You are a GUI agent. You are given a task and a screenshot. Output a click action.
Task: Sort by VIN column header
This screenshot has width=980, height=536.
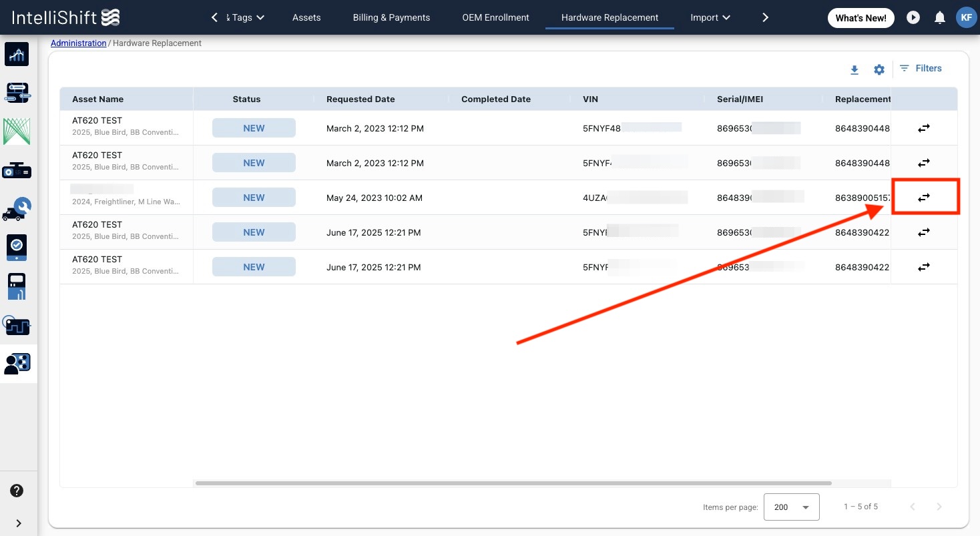(x=590, y=99)
